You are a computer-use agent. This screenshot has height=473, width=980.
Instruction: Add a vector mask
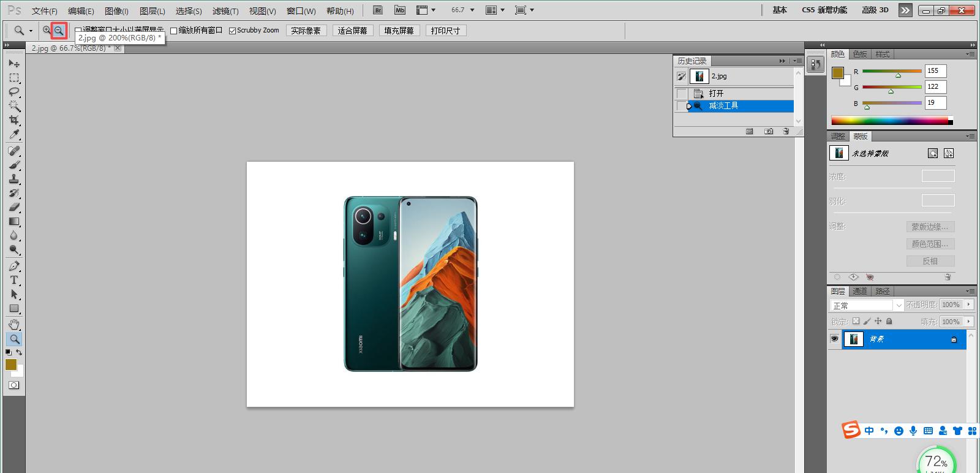(949, 153)
